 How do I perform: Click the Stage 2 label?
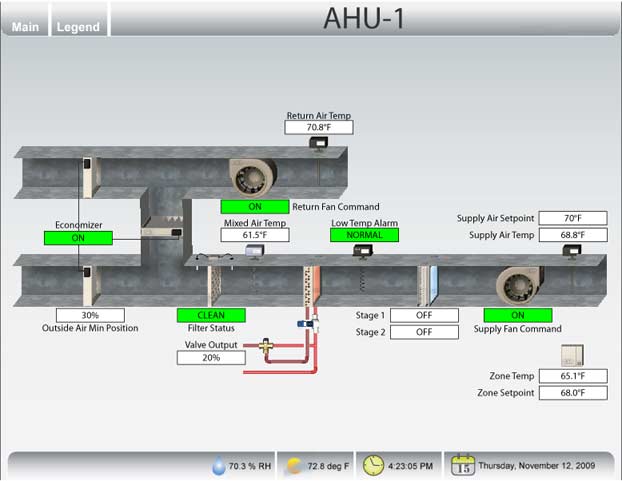[x=370, y=332]
